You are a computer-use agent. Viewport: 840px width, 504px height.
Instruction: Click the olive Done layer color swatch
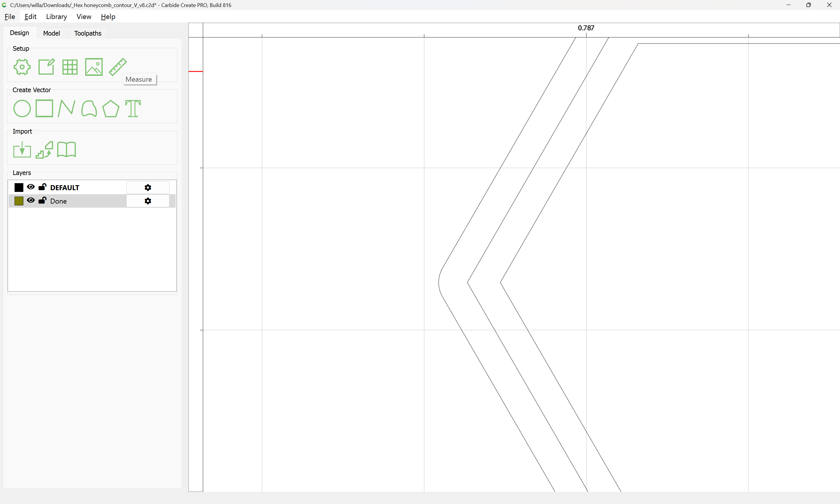pos(19,201)
